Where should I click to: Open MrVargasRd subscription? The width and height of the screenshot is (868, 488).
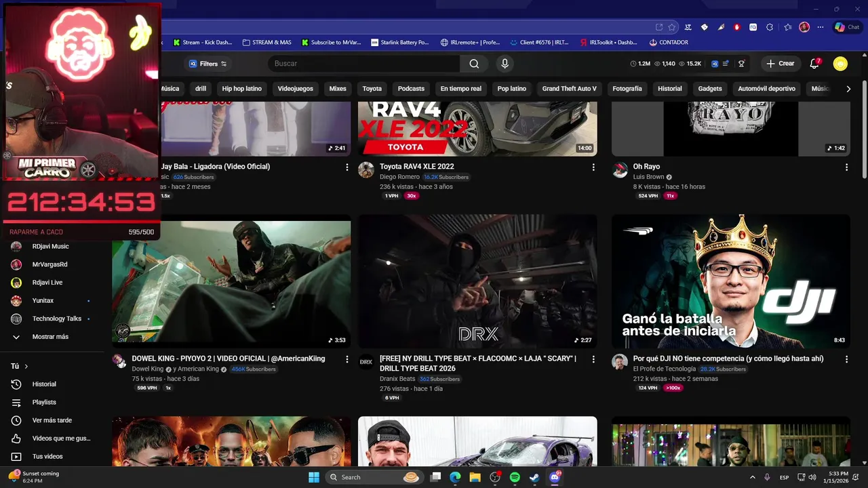click(x=52, y=264)
